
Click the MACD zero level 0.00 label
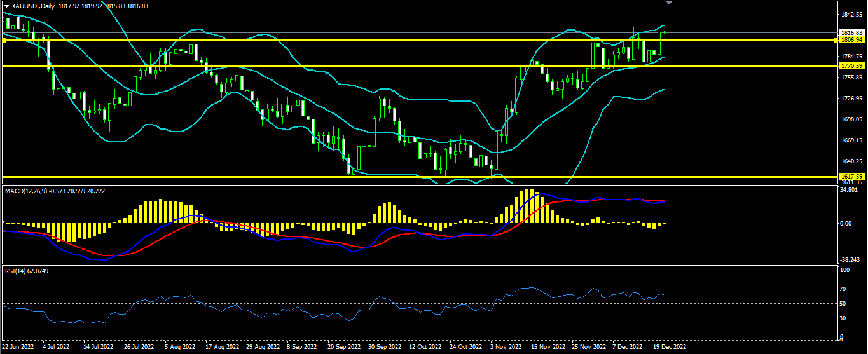(x=846, y=224)
